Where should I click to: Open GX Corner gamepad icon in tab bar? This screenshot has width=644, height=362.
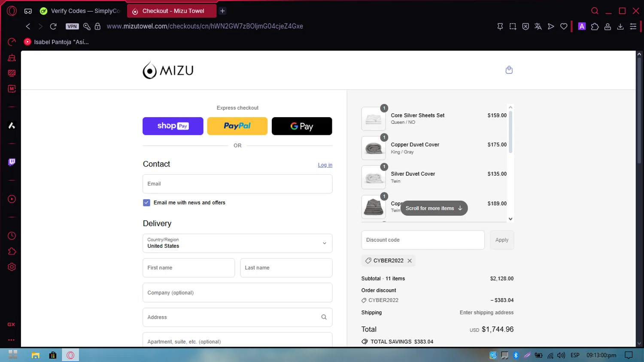pos(28,11)
